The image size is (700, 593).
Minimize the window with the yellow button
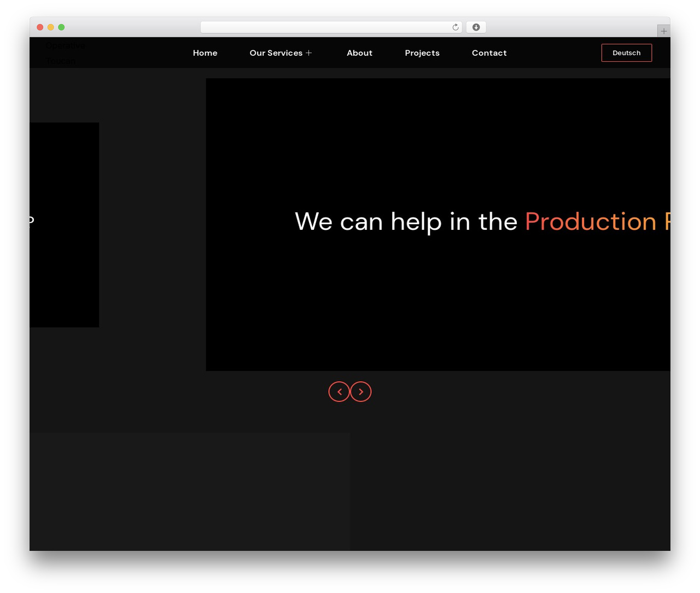(51, 27)
